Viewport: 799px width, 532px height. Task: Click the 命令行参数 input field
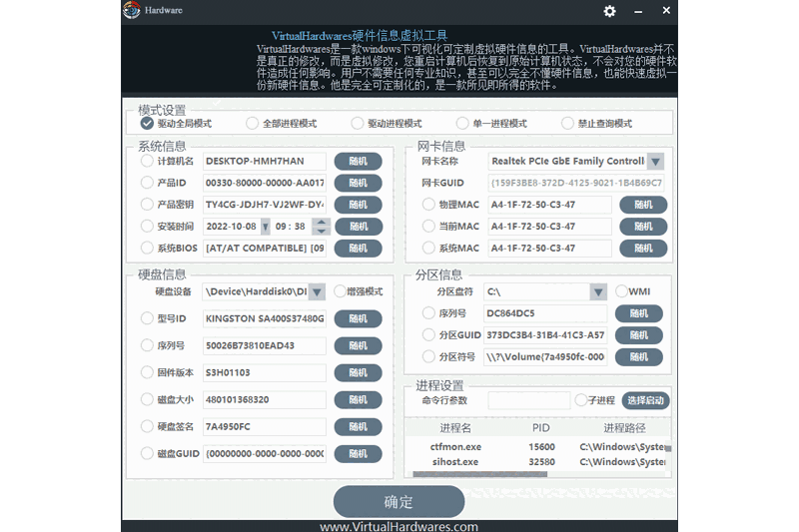(529, 400)
